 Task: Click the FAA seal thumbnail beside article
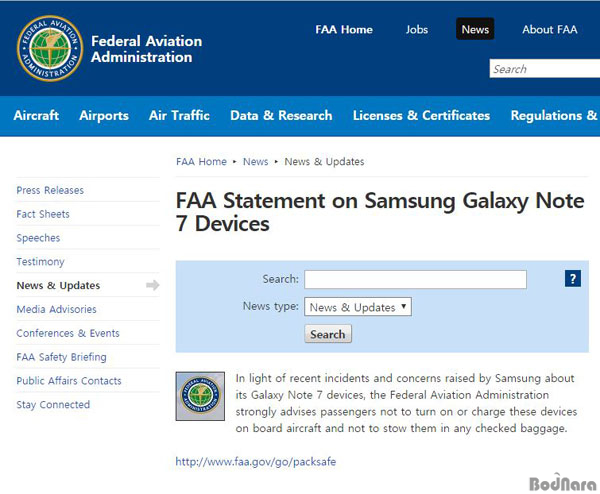point(200,396)
